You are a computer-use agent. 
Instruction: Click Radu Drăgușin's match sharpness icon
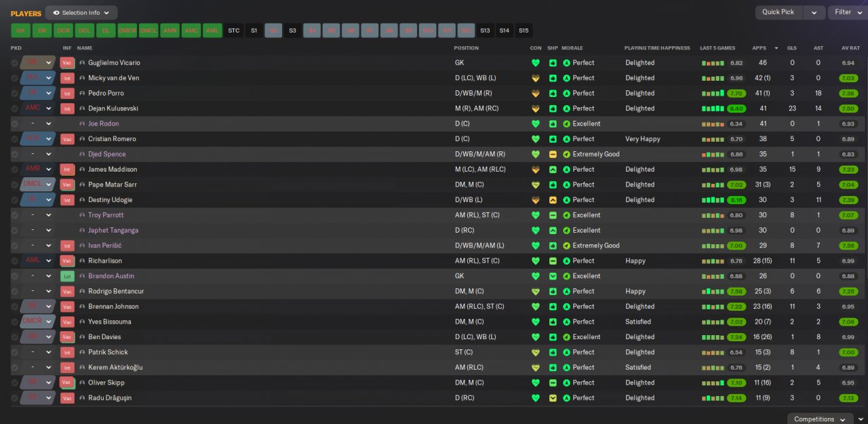[553, 398]
